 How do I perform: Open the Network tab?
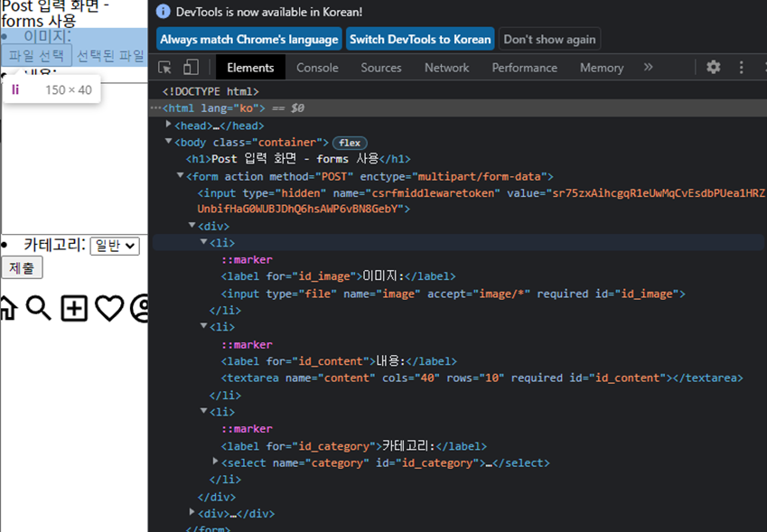(x=446, y=68)
